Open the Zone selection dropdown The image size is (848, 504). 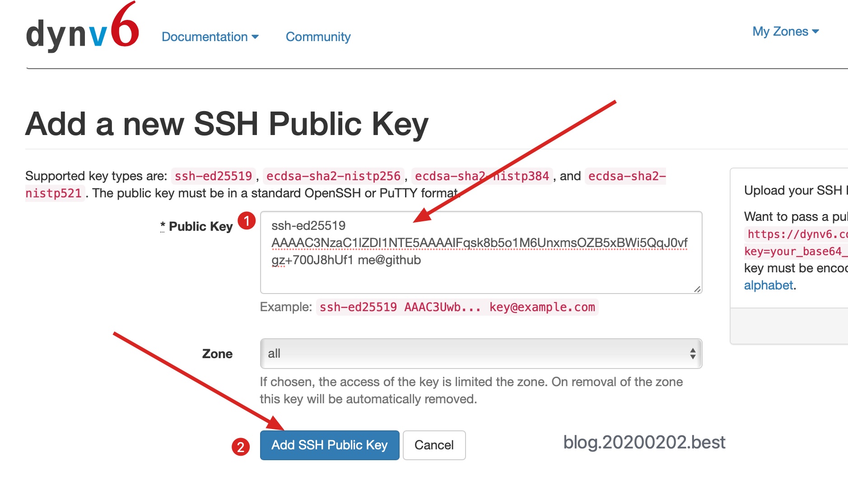tap(480, 354)
